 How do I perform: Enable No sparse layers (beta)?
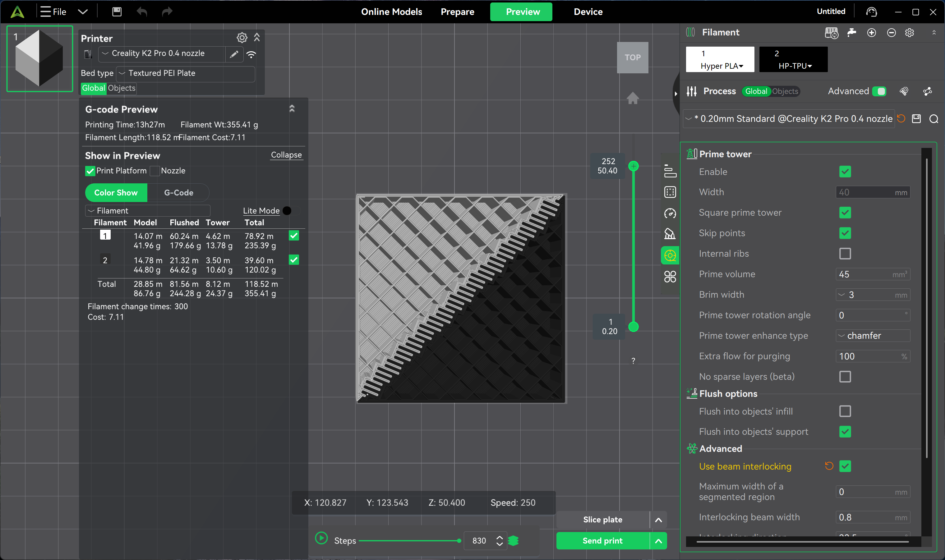coord(845,377)
